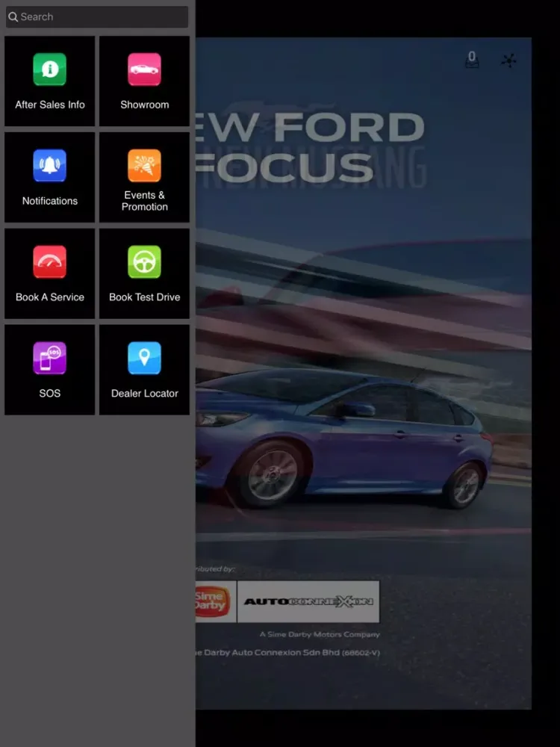Tap the A Sime Darby Motors Company text
Screen dimensions: 560x747
tap(320, 634)
